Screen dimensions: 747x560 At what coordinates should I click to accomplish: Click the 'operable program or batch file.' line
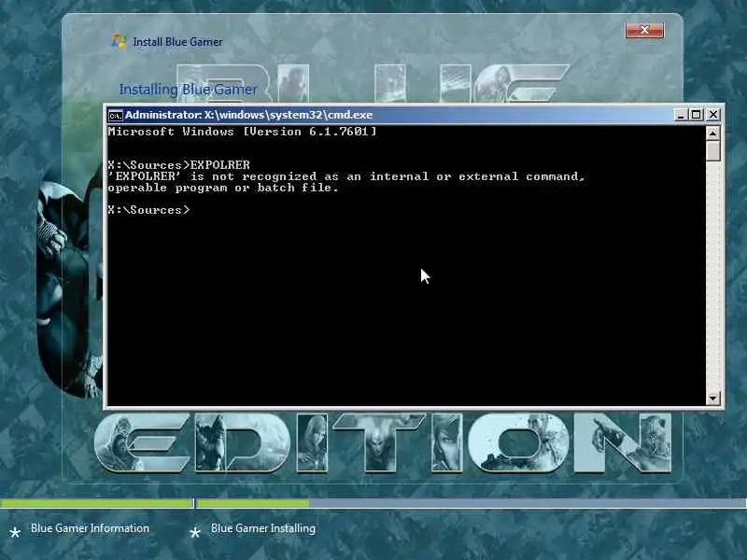coord(223,188)
